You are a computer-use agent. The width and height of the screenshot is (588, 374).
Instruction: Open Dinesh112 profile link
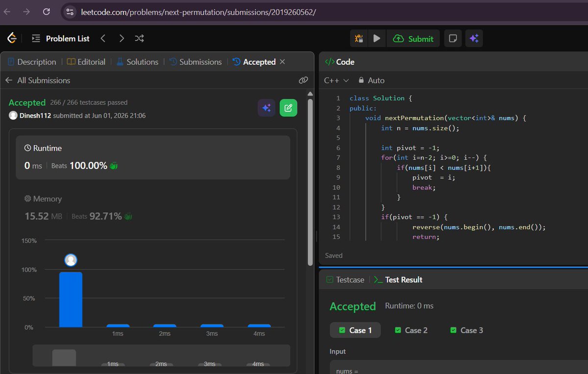tap(35, 116)
